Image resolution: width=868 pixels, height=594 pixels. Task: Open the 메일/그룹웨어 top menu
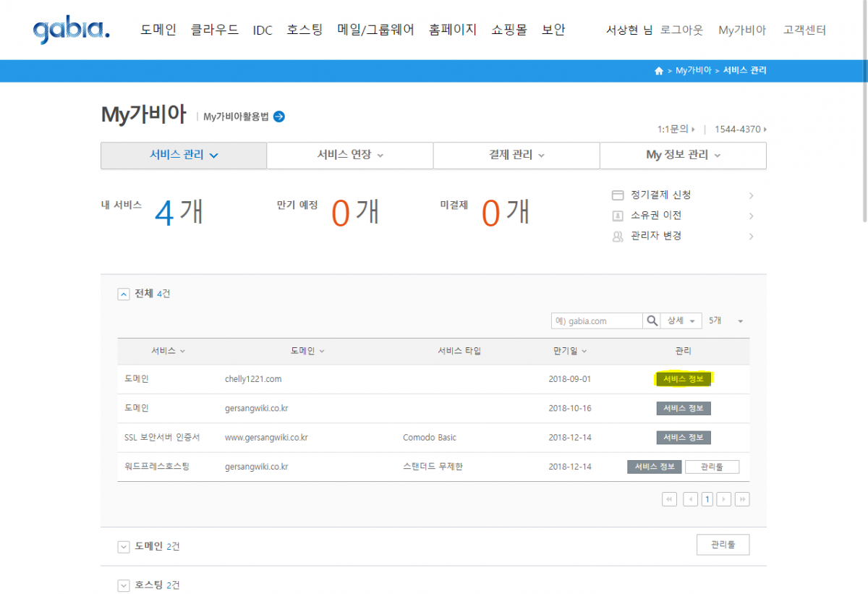(376, 30)
